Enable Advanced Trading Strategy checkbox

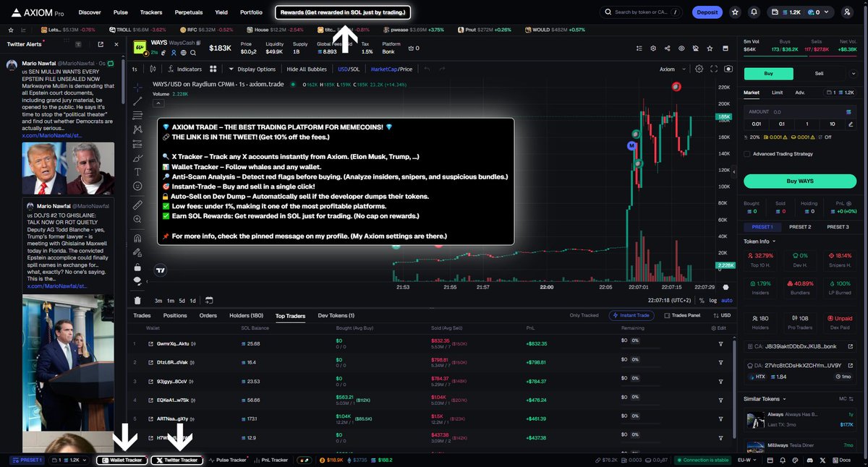click(746, 154)
